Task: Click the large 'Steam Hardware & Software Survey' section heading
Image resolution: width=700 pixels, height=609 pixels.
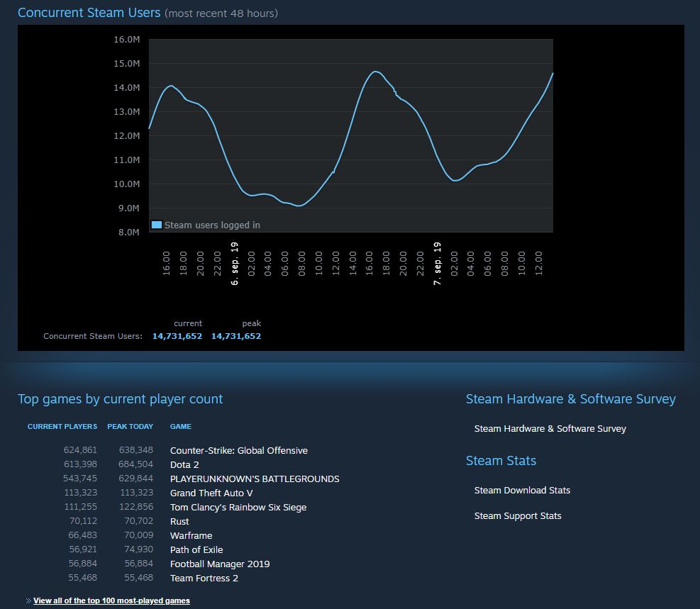Action: point(571,399)
